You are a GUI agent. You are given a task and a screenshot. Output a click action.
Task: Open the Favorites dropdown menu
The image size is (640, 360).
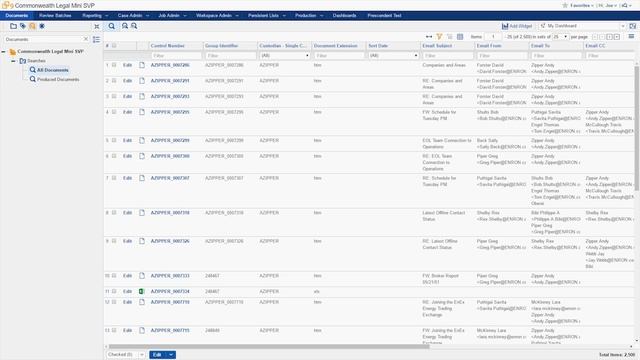pyautogui.click(x=582, y=5)
